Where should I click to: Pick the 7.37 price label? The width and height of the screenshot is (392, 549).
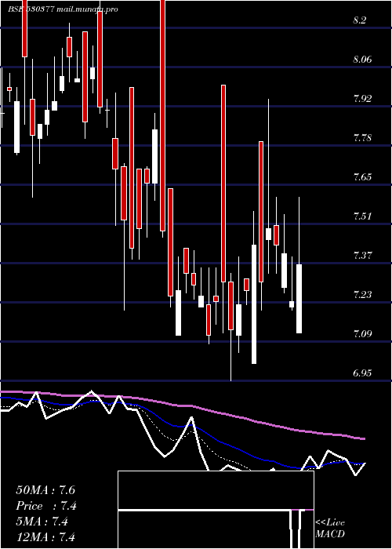[x=362, y=256]
